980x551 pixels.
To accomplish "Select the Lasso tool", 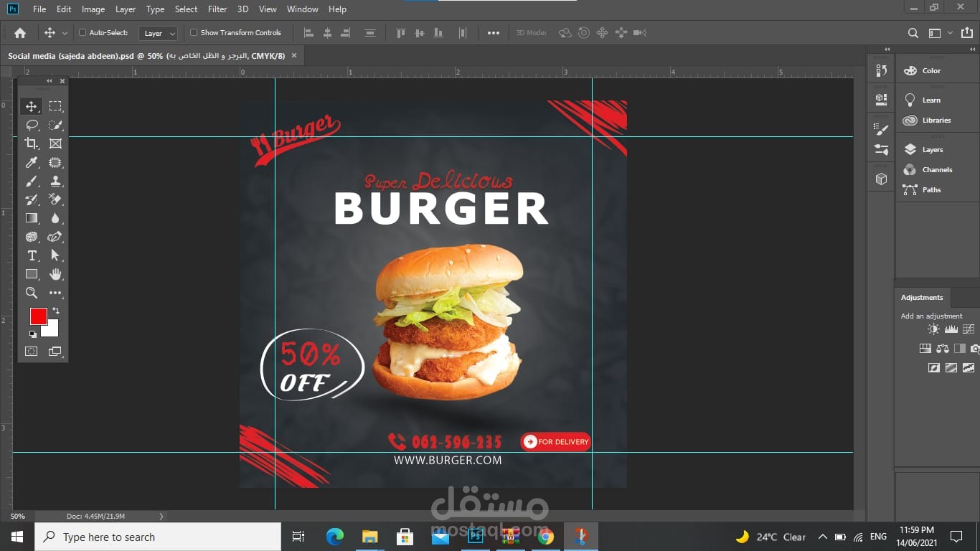I will (x=32, y=125).
